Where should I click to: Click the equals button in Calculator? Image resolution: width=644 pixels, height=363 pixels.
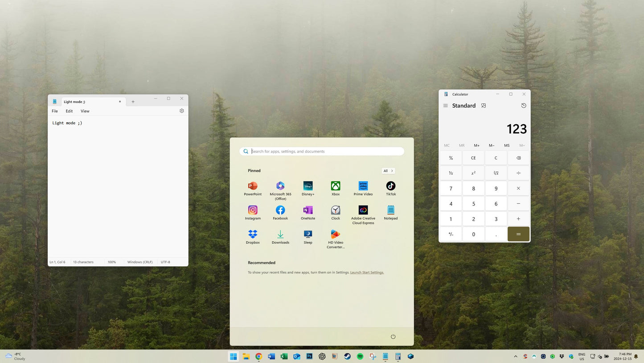click(518, 234)
